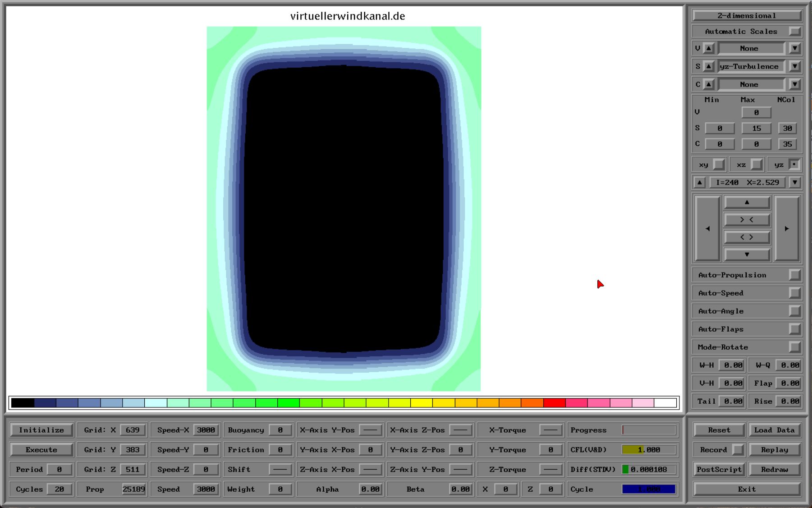
Task: Enable Auto-Angle
Action: [x=794, y=311]
